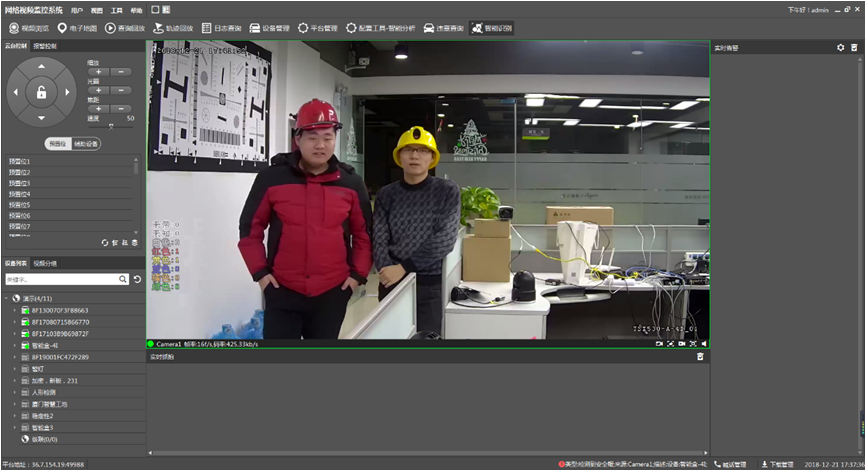The height and width of the screenshot is (471, 866).
Task: Toggle the PTZ lock icon in the dial center
Action: coord(41,93)
